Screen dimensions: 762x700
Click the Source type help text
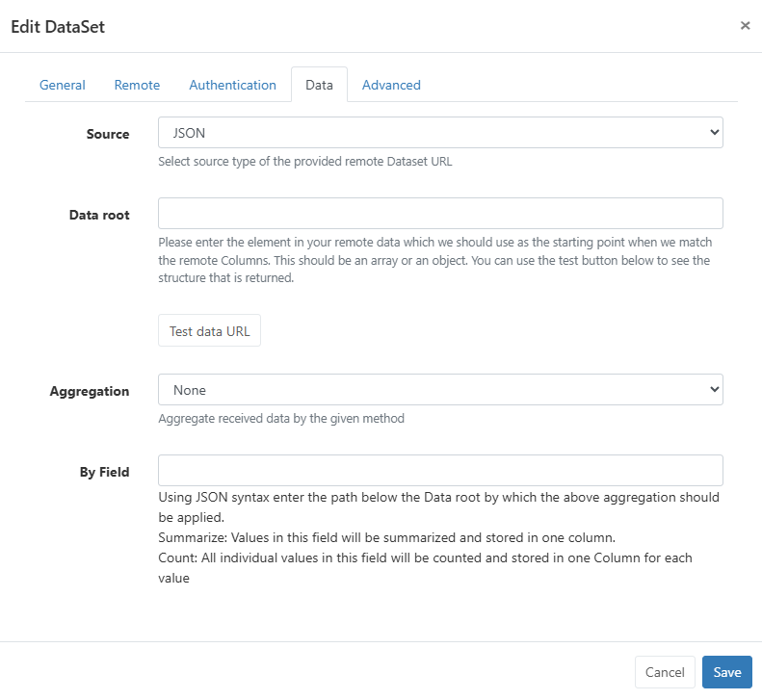click(304, 162)
